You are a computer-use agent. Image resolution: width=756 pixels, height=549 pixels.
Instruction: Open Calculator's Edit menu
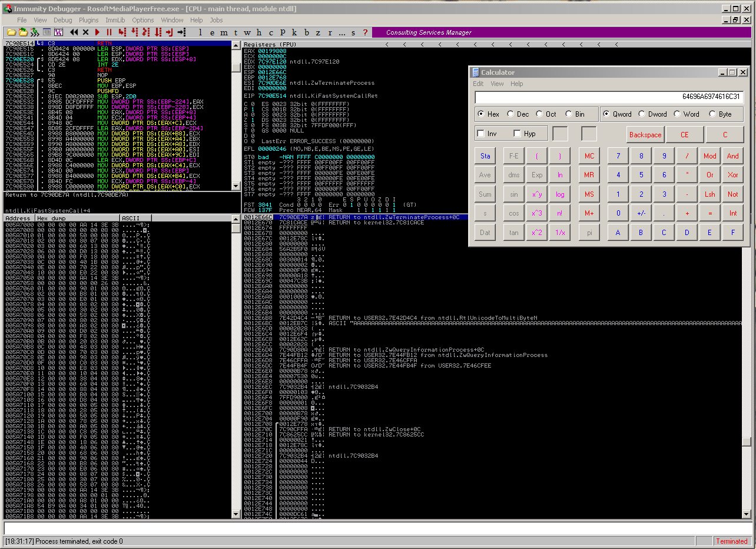(478, 84)
